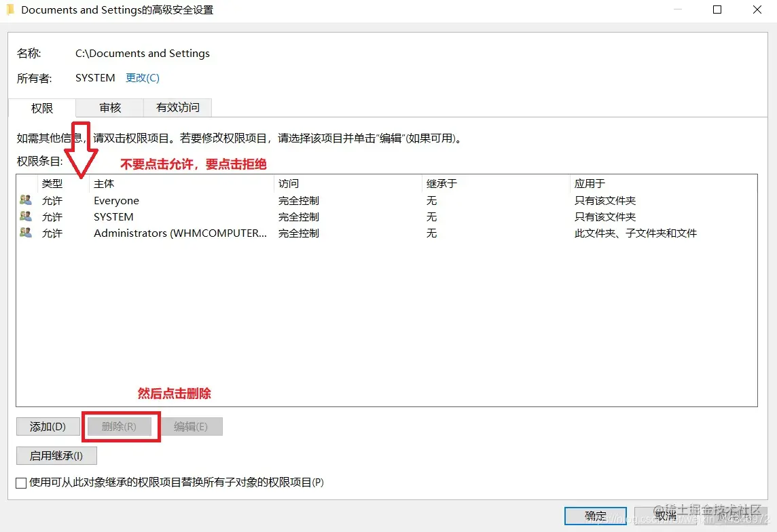Click the group icon beside Administrators entry
This screenshot has height=532, width=777.
(26, 233)
